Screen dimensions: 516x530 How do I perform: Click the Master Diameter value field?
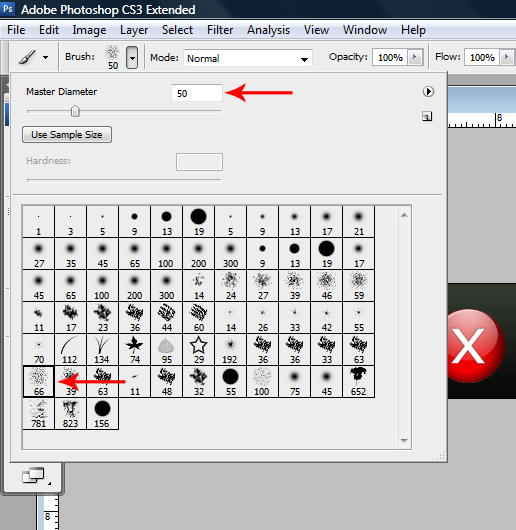coord(197,93)
